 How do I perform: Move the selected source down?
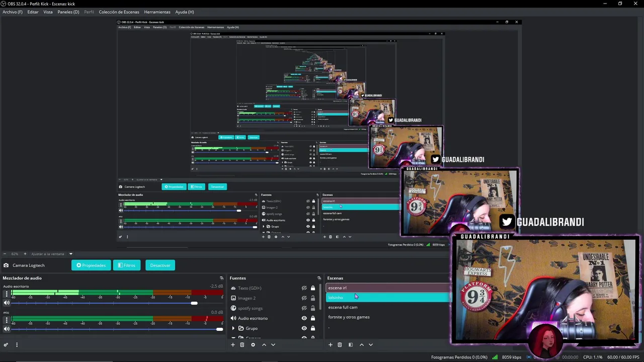tap(273, 345)
